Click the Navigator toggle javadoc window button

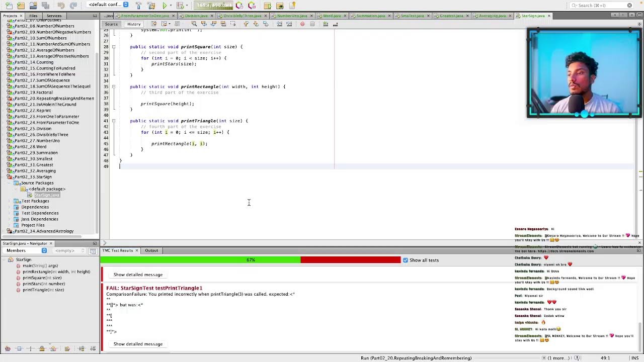(x=93, y=251)
